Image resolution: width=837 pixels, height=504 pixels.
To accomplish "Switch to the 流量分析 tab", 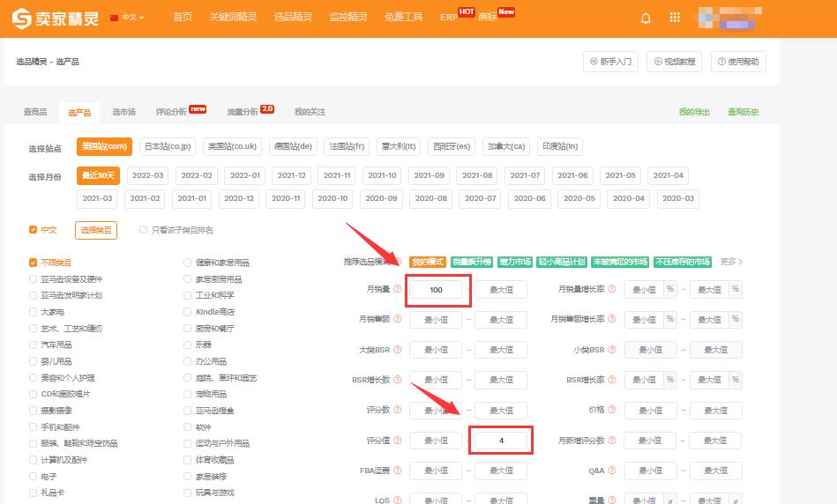I will tap(243, 112).
